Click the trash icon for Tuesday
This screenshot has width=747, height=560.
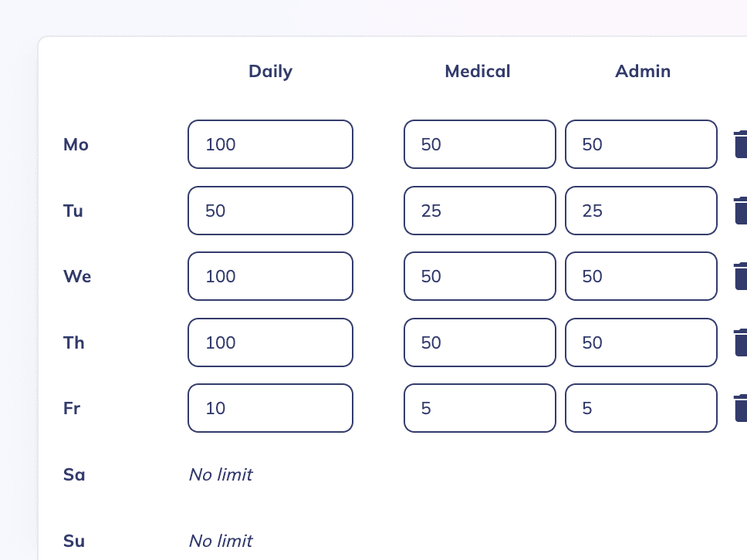click(740, 211)
